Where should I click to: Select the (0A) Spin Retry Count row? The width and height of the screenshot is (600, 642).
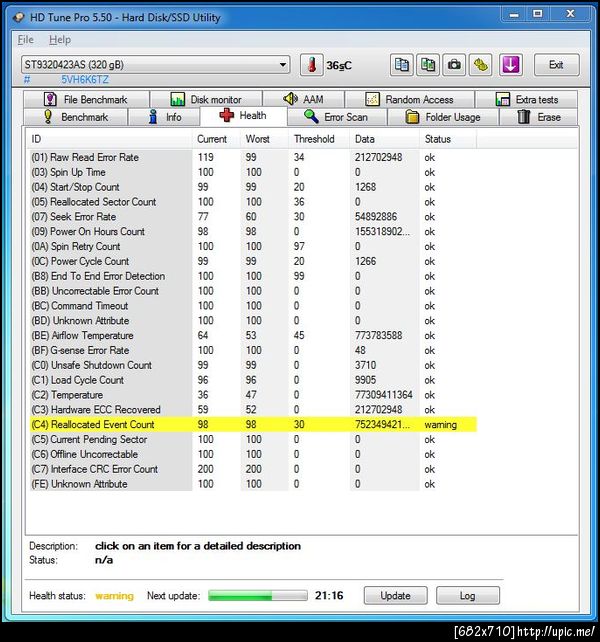tap(253, 246)
